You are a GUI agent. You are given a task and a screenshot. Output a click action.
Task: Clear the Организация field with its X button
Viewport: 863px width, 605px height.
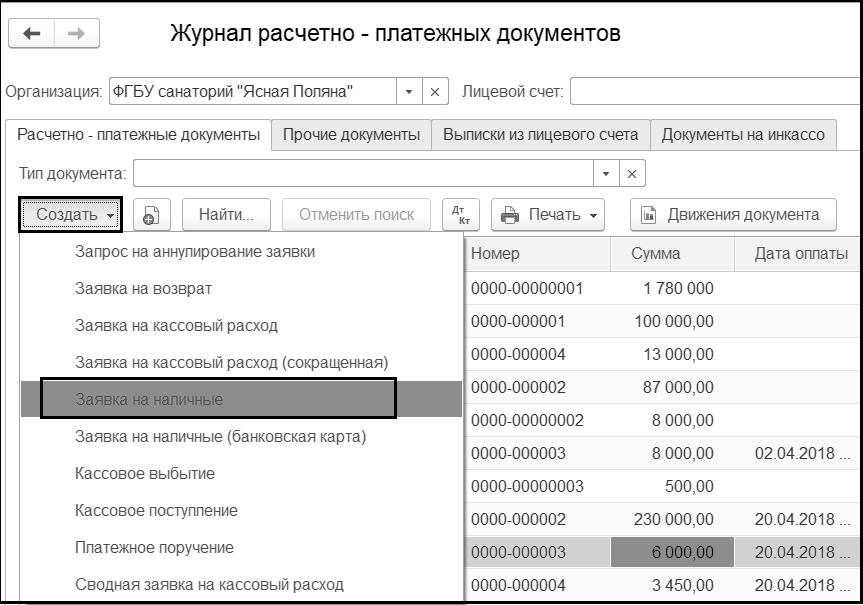tap(435, 91)
